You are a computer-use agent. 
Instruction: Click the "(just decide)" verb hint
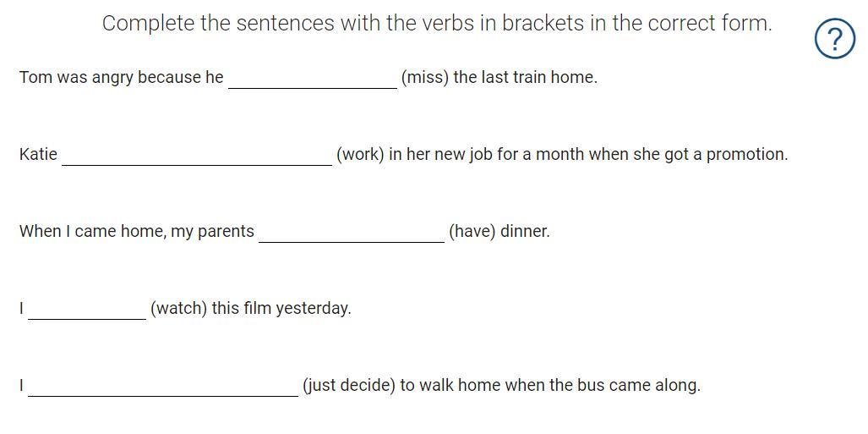(349, 386)
